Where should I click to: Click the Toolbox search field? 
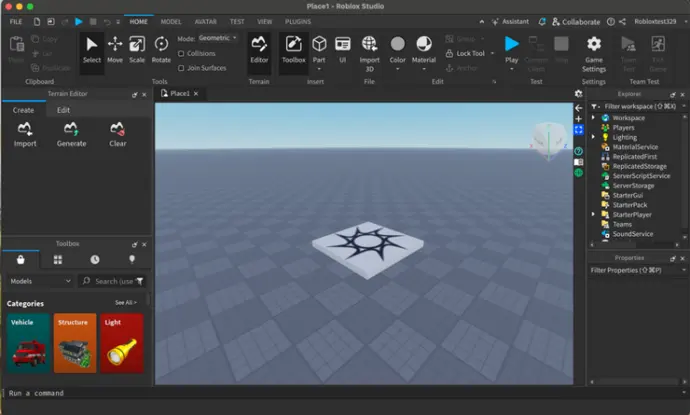click(x=113, y=281)
